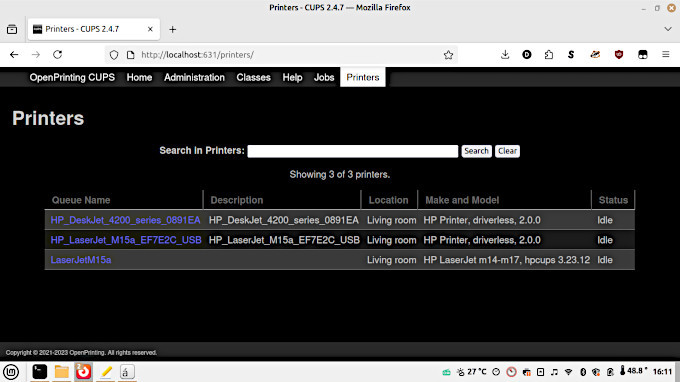The height and width of the screenshot is (382, 680).
Task: Open the character map panel launcher
Action: point(127,372)
